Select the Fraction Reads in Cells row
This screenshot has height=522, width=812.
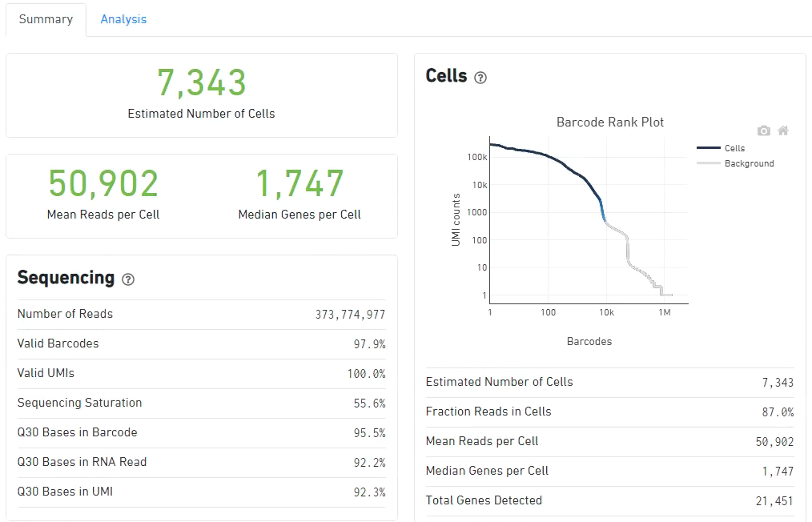[x=609, y=412]
